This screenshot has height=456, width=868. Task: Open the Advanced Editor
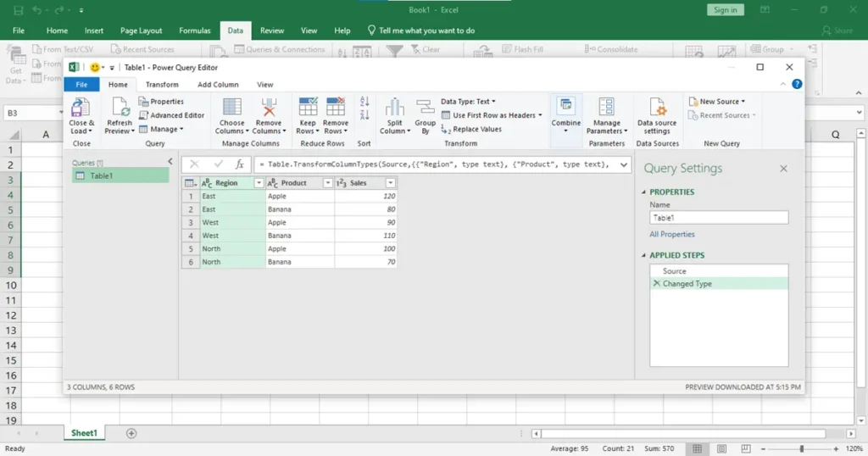(x=171, y=115)
